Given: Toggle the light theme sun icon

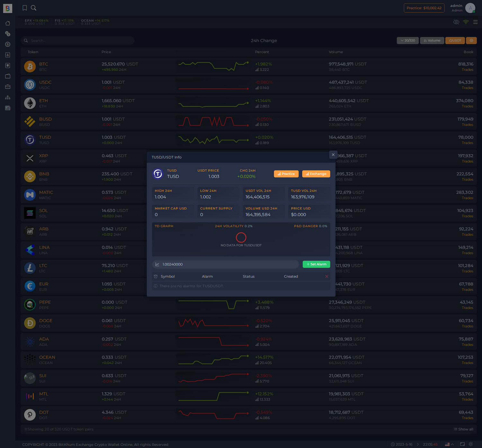Looking at the screenshot, I should click(x=471, y=444).
